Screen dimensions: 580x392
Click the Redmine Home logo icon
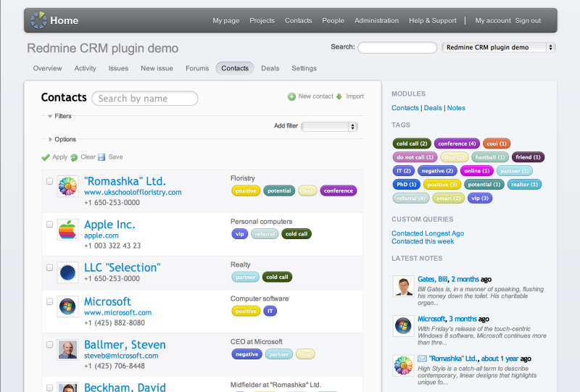(x=38, y=20)
